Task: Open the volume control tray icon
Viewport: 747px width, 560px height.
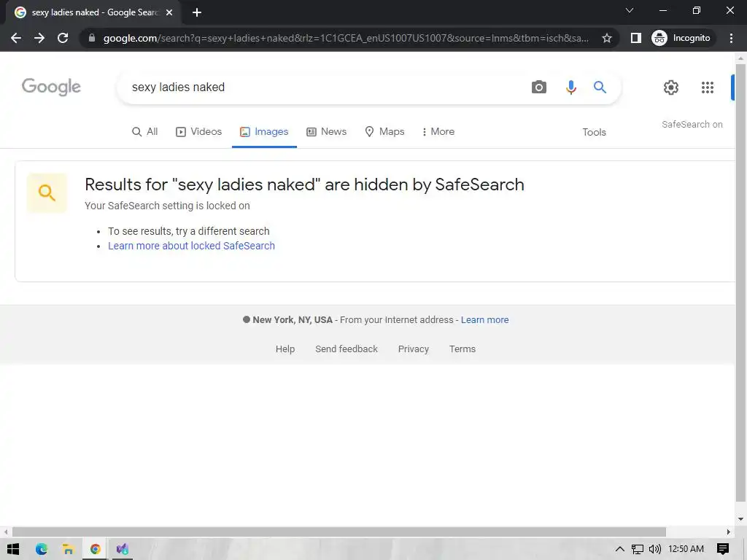Action: [655, 549]
